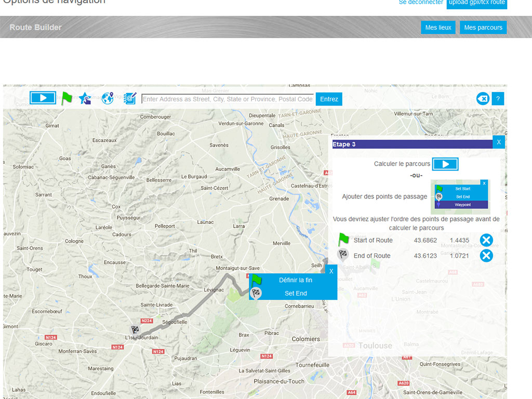Click the Se déconnecter link

click(421, 3)
